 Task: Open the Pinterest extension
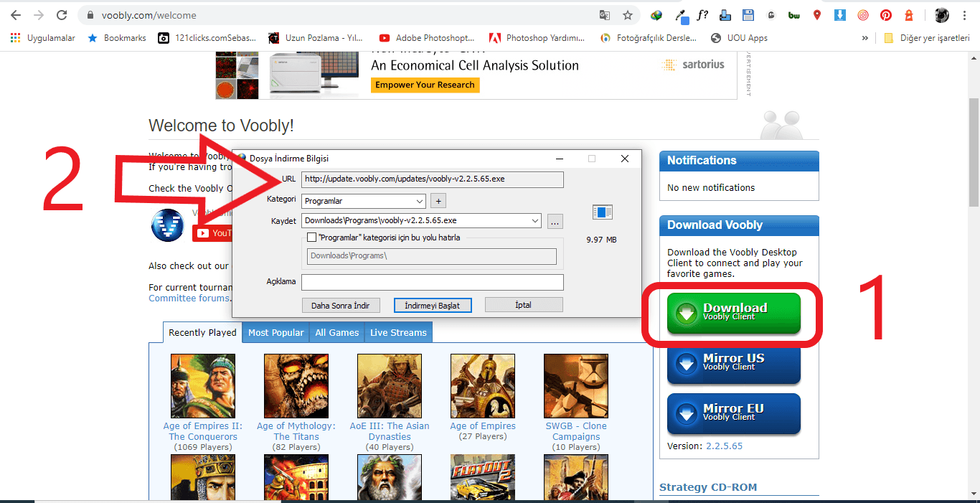[x=886, y=15]
